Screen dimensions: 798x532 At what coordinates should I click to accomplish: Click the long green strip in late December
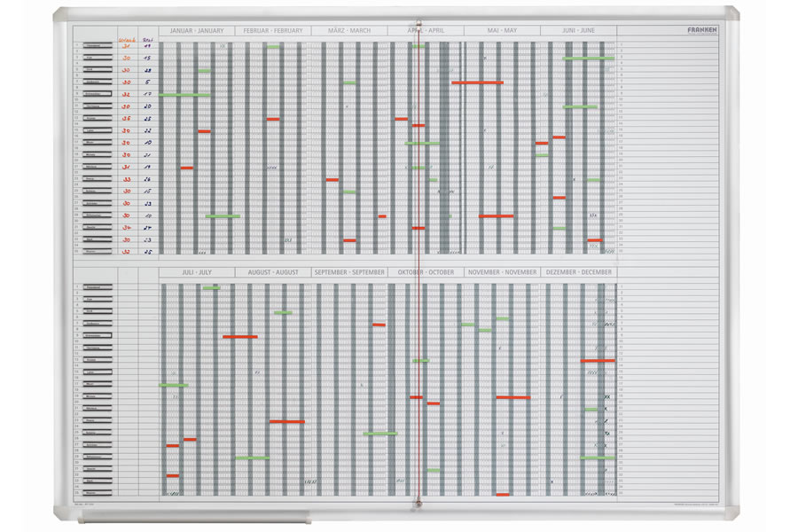(x=598, y=458)
